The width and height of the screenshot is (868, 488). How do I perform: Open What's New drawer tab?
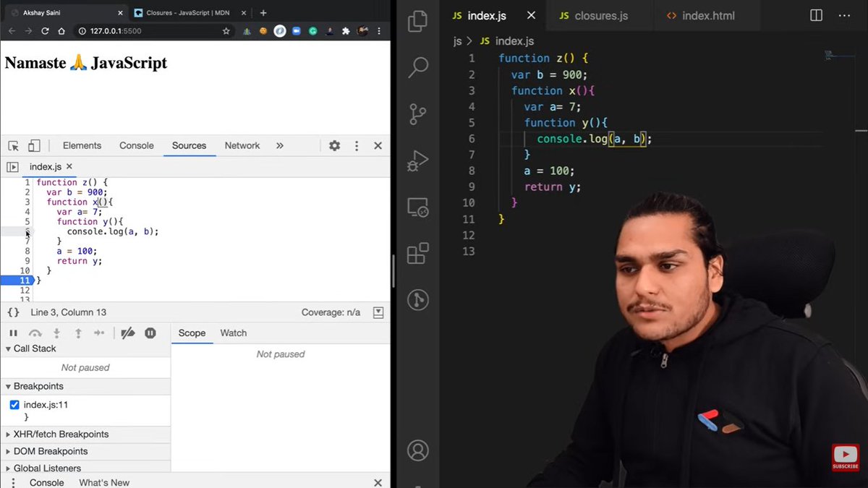[x=104, y=482]
